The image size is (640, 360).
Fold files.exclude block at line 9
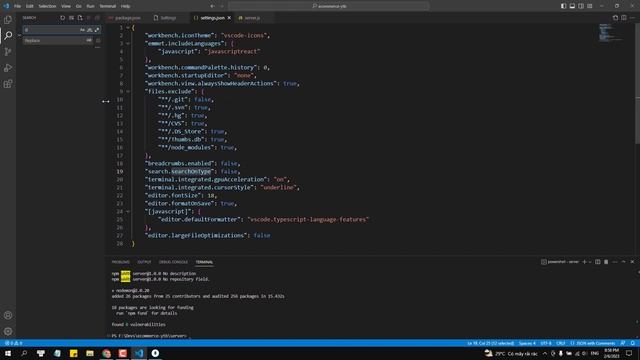pyautogui.click(x=128, y=91)
